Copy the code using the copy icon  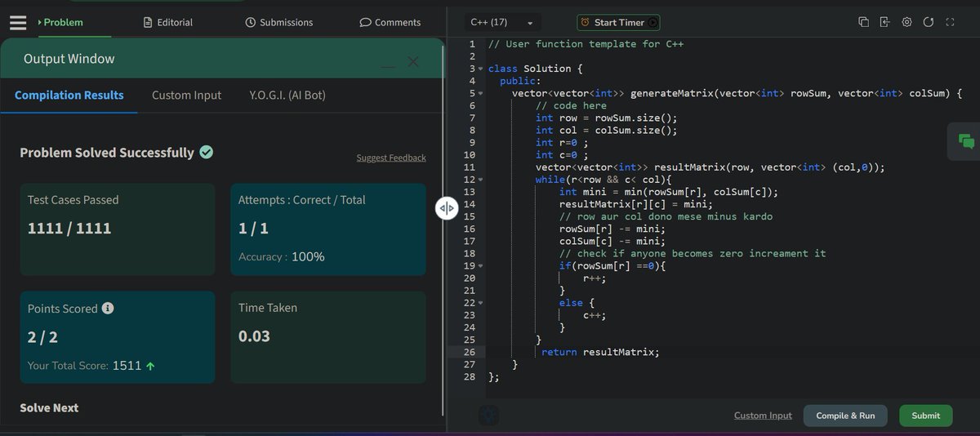(x=863, y=22)
